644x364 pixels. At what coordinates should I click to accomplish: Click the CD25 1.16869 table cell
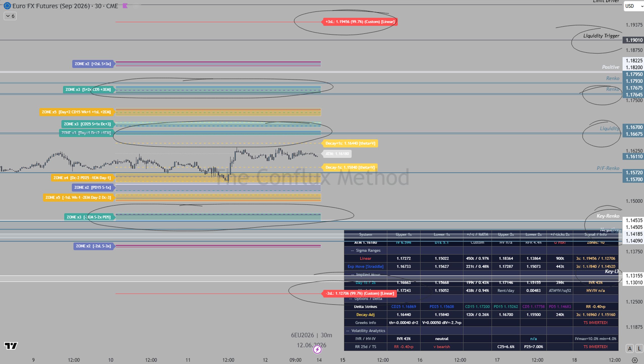tap(403, 307)
